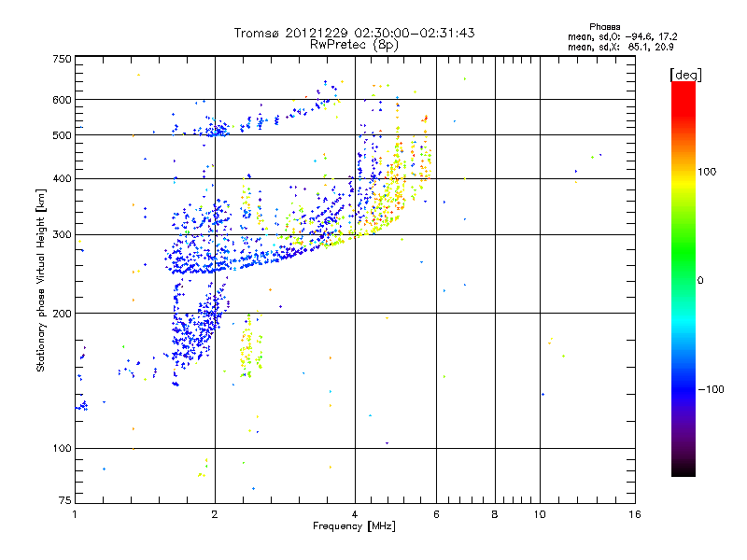Viewport: 747px width, 560px height.
Task: Click the '6' MHz frequency tick label
Action: tap(436, 515)
